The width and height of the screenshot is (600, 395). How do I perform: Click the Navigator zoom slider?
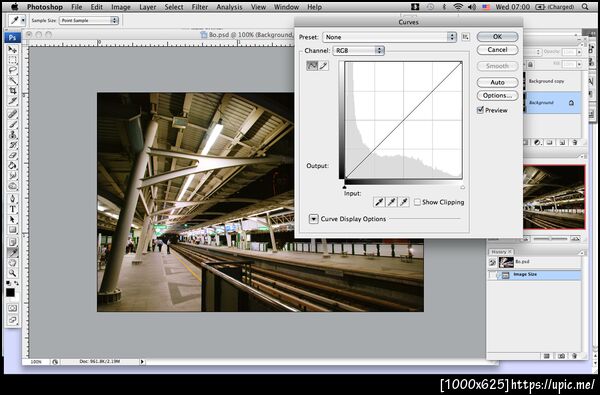(x=550, y=239)
